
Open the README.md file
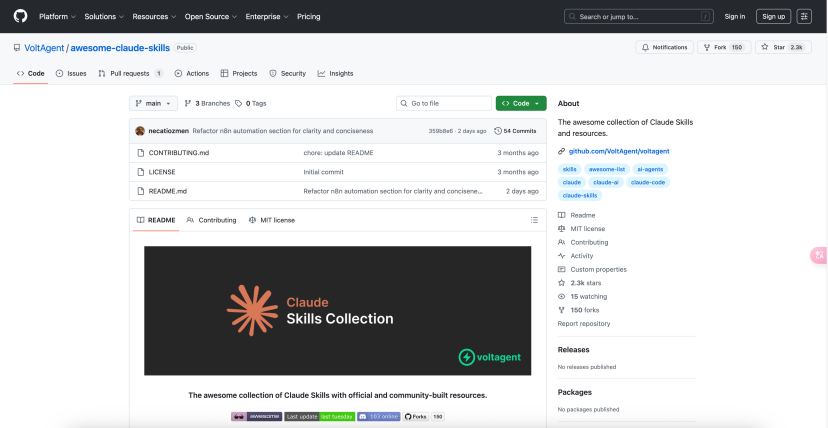(167, 190)
